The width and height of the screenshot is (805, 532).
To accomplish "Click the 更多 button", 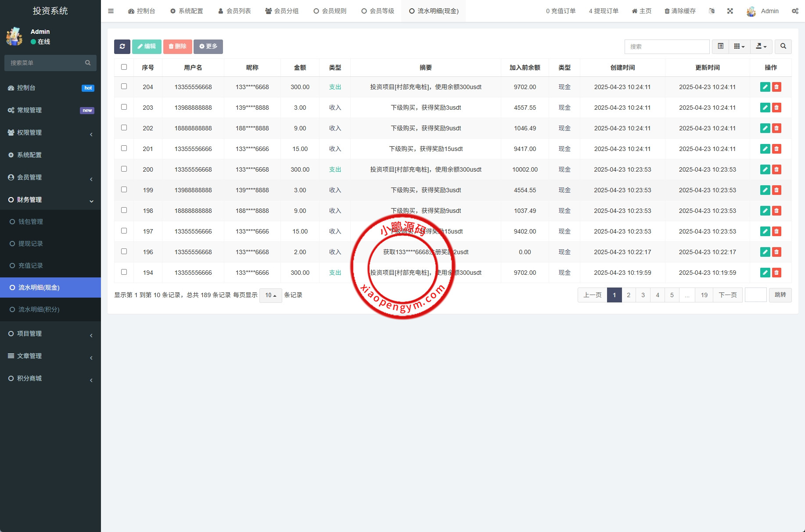I will (x=208, y=47).
